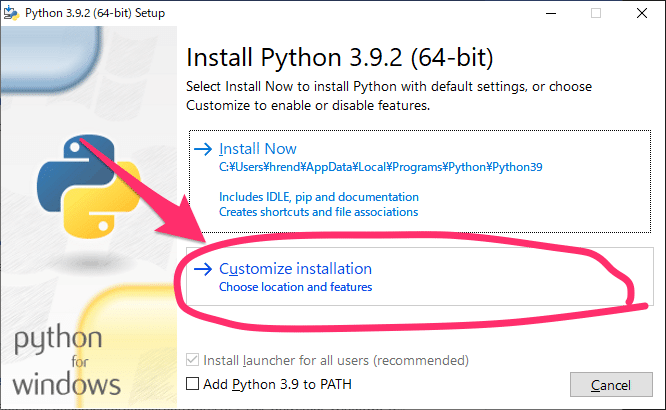Click the greyed-out maximize window button
Screen dimensions: 666x410
click(596, 14)
